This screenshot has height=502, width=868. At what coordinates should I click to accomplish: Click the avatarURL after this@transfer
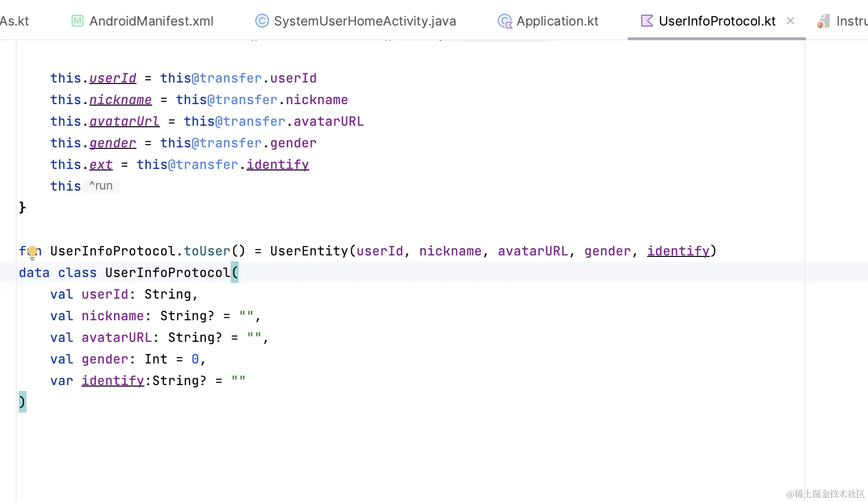tap(328, 121)
